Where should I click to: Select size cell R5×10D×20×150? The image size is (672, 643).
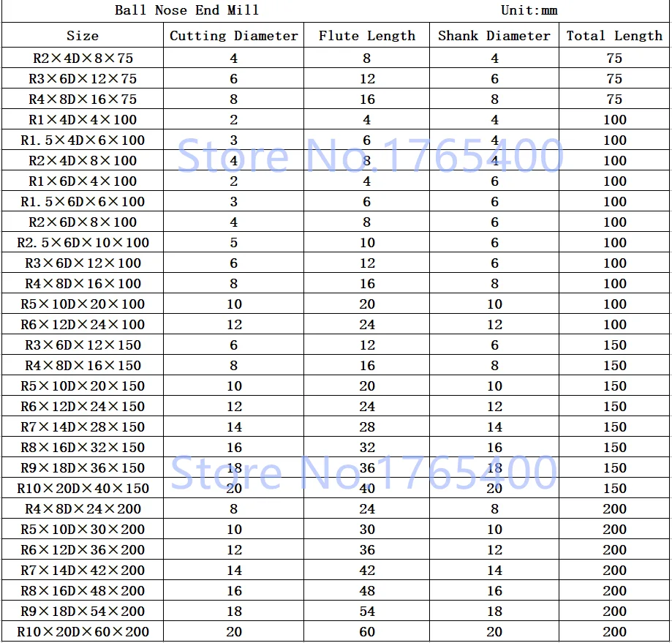83,386
